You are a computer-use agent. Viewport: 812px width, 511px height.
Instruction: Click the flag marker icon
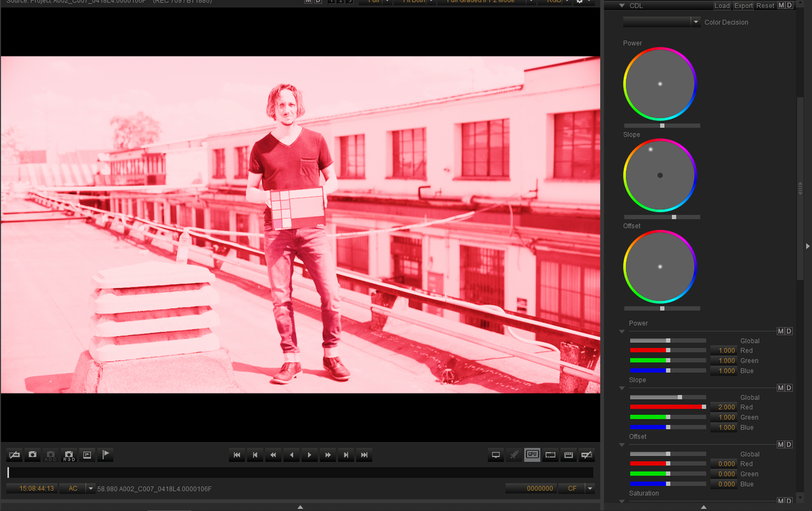click(x=106, y=455)
